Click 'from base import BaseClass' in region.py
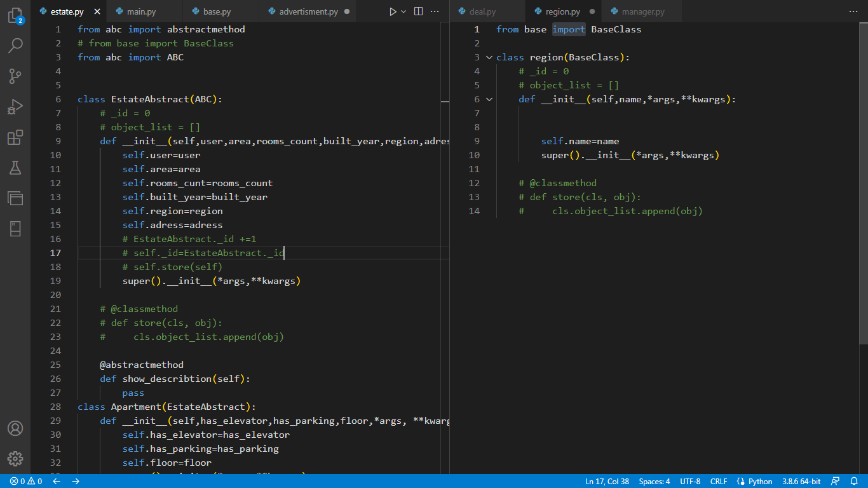 [x=569, y=29]
